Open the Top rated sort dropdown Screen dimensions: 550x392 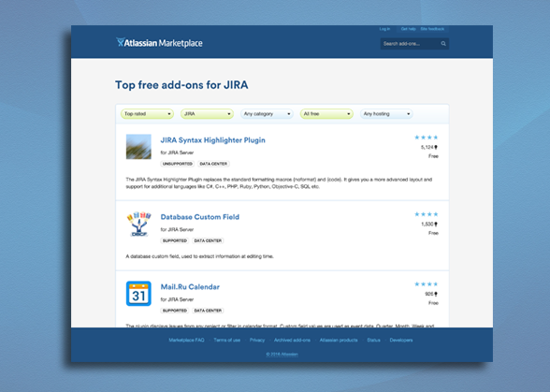click(x=148, y=114)
